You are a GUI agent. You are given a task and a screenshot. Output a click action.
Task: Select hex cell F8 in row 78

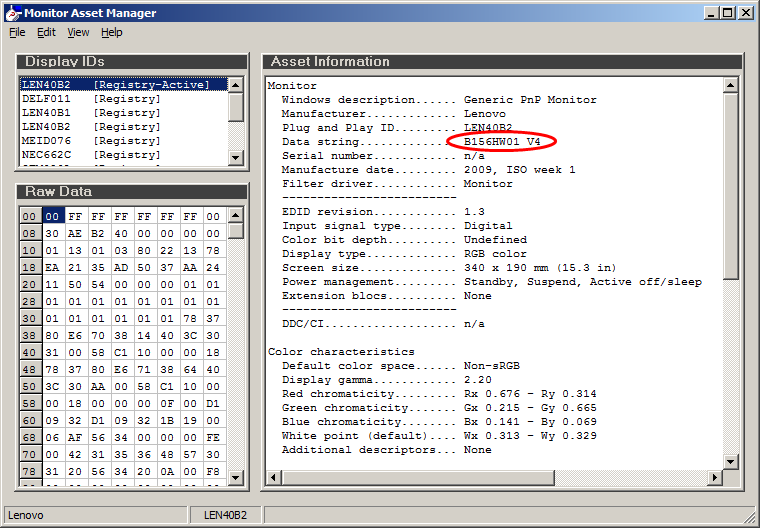click(x=213, y=471)
